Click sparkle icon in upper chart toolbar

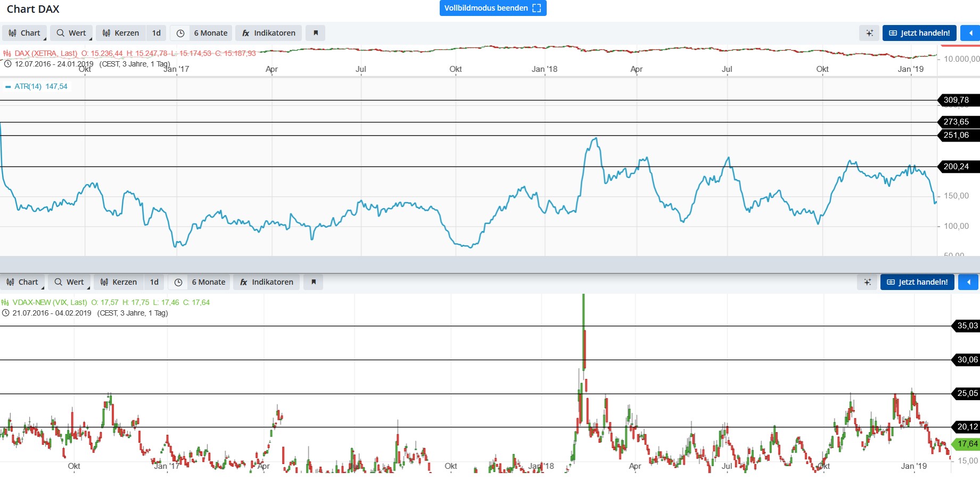tap(869, 33)
